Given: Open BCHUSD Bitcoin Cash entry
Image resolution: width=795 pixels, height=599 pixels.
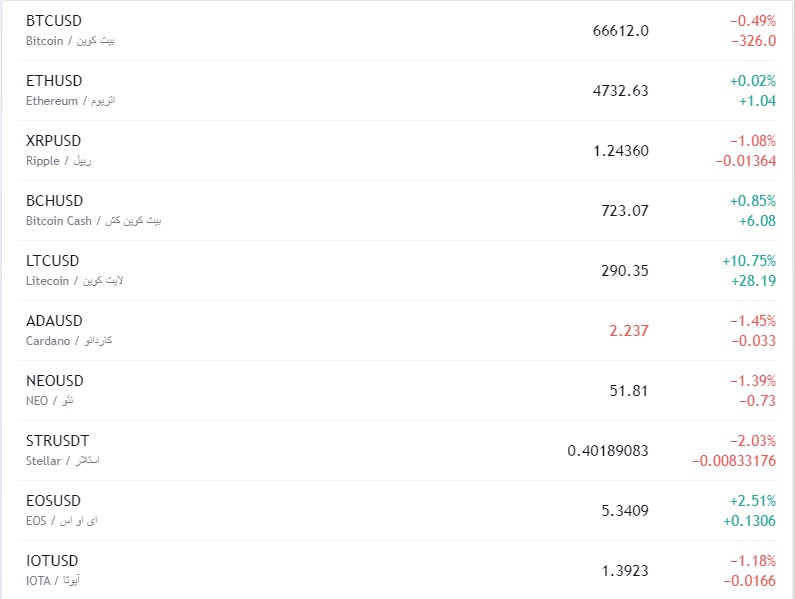Looking at the screenshot, I should (x=54, y=201).
